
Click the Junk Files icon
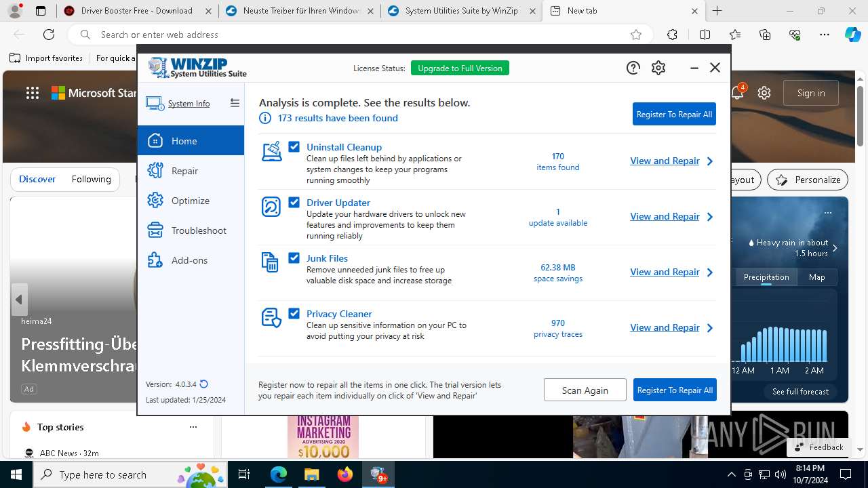coord(270,262)
